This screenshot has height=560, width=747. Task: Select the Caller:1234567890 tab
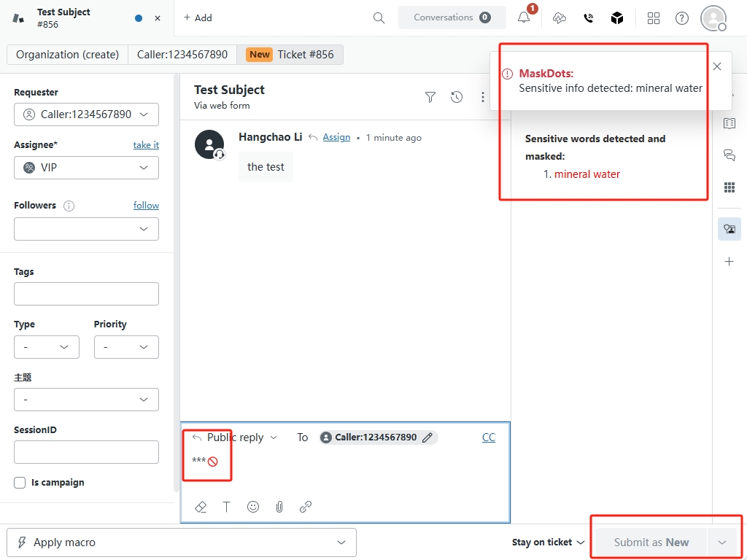tap(182, 55)
